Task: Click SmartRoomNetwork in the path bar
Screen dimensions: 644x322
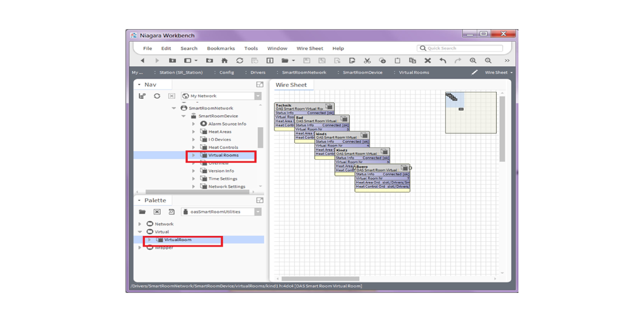Action: pos(304,72)
